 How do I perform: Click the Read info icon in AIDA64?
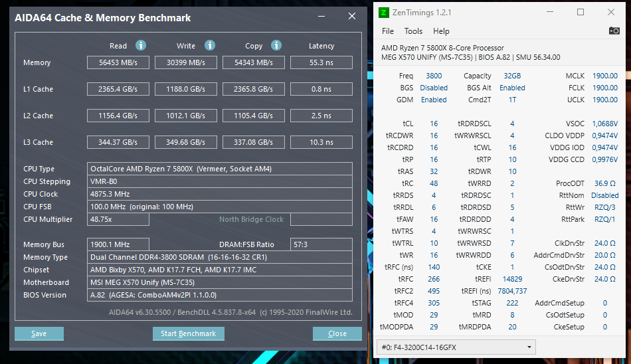click(x=140, y=45)
